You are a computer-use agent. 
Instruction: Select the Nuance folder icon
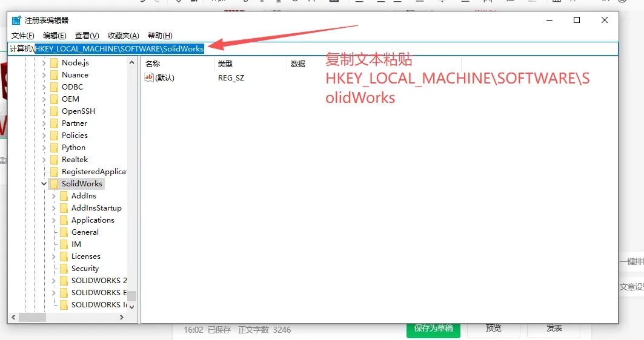click(x=54, y=75)
